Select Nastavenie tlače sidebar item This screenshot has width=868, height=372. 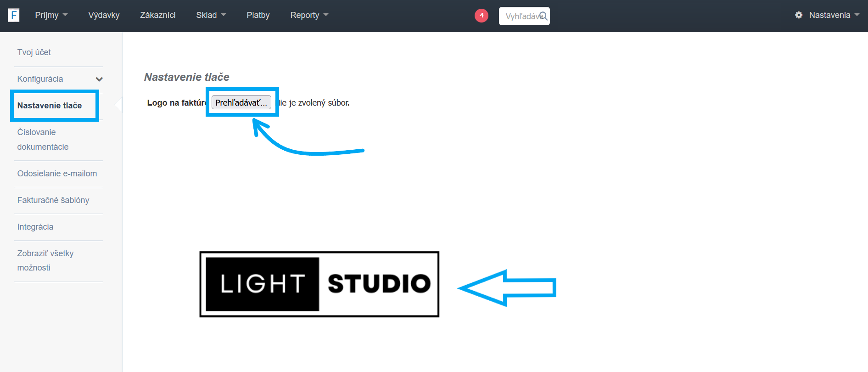click(x=50, y=106)
